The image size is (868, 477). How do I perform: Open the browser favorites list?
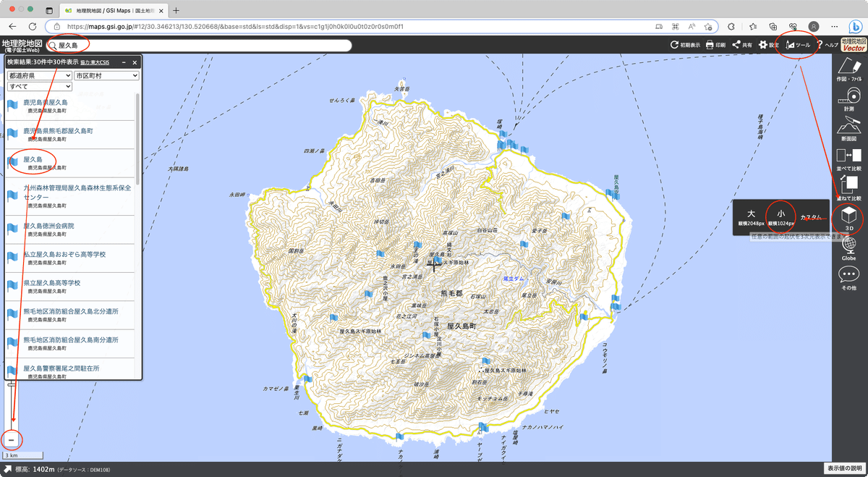[x=752, y=26]
